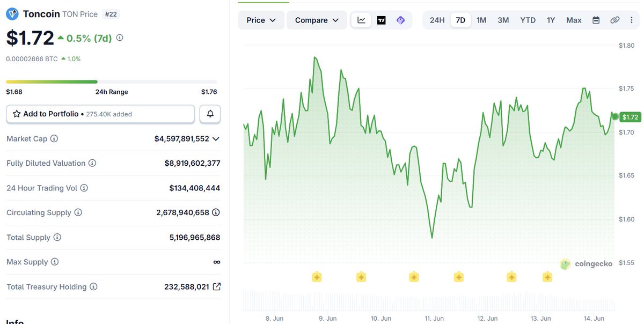644x324 pixels.
Task: Click the $1.76 range high value
Action: click(x=209, y=92)
